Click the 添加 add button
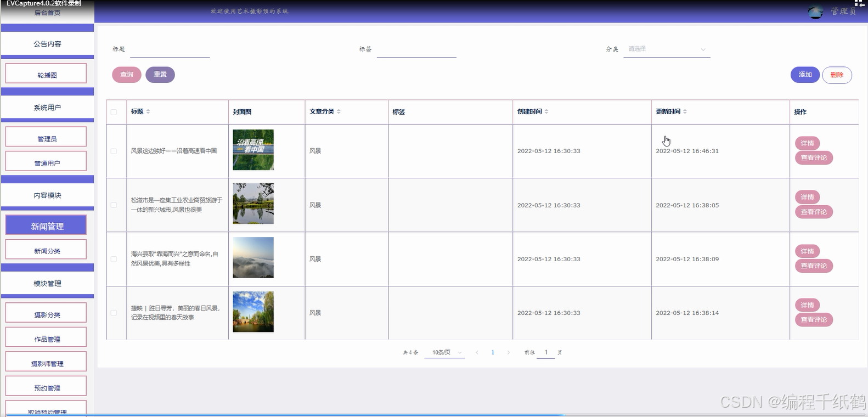 [x=805, y=75]
